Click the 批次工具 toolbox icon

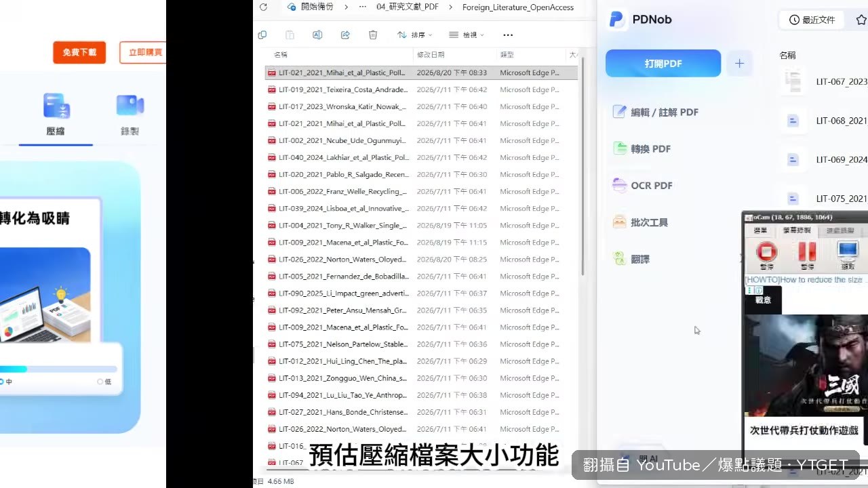click(x=619, y=222)
